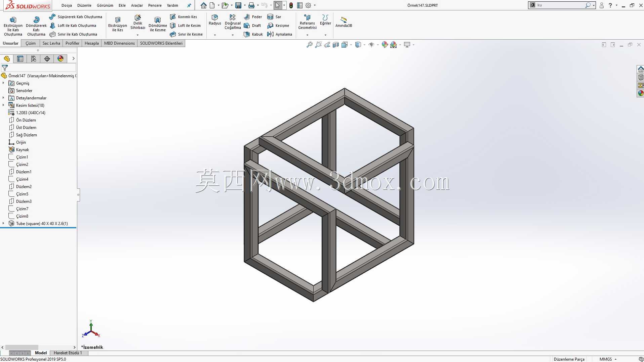Pin the menu bar pushpin

coord(189,5)
